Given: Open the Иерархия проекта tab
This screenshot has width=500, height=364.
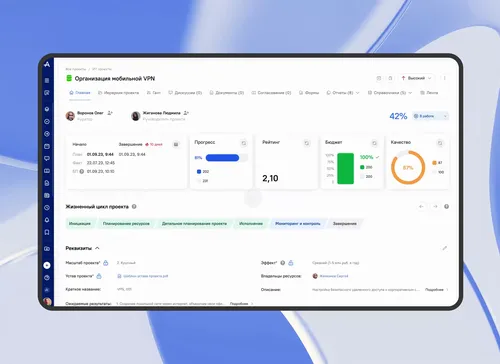Looking at the screenshot, I should pos(118,93).
